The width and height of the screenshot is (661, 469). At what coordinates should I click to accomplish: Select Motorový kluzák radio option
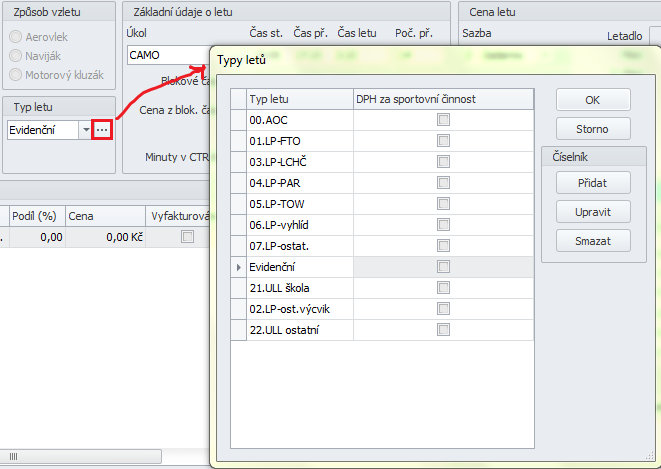[x=17, y=74]
